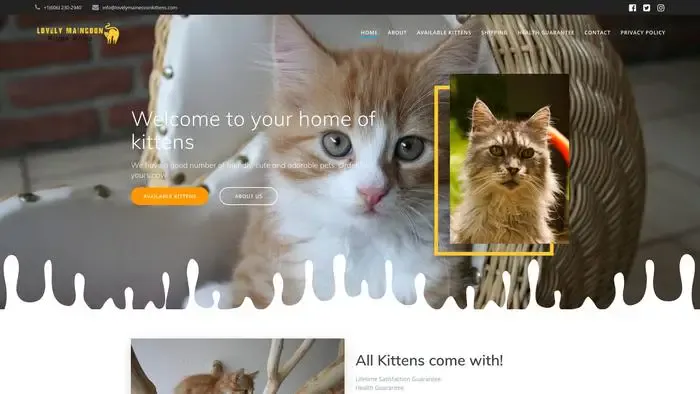
Task: Click the info email address link
Action: click(140, 8)
